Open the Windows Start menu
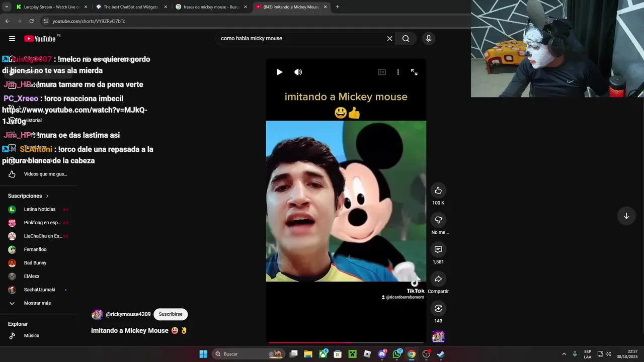644x362 pixels. point(203,354)
